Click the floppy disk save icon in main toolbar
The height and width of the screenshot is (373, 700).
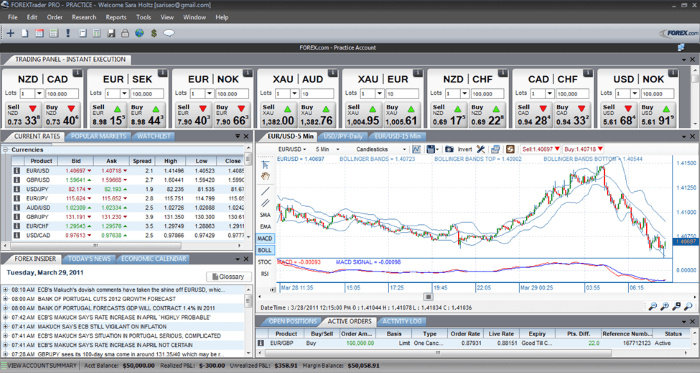tap(111, 33)
